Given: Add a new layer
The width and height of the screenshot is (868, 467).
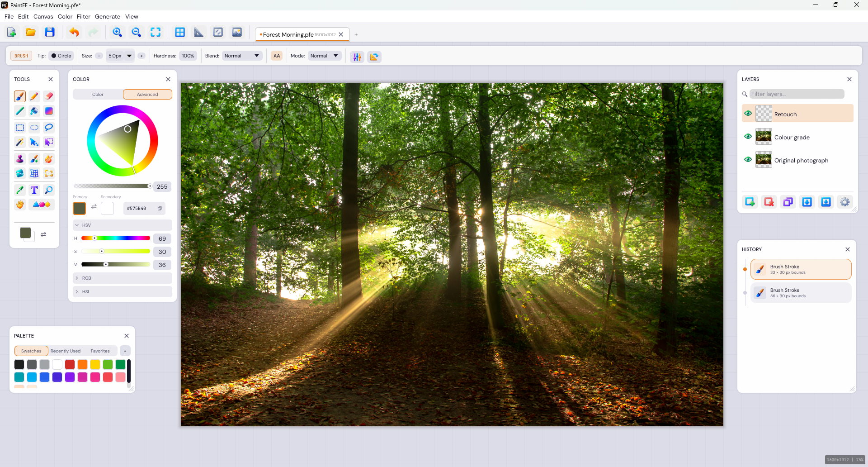Looking at the screenshot, I should pos(750,202).
